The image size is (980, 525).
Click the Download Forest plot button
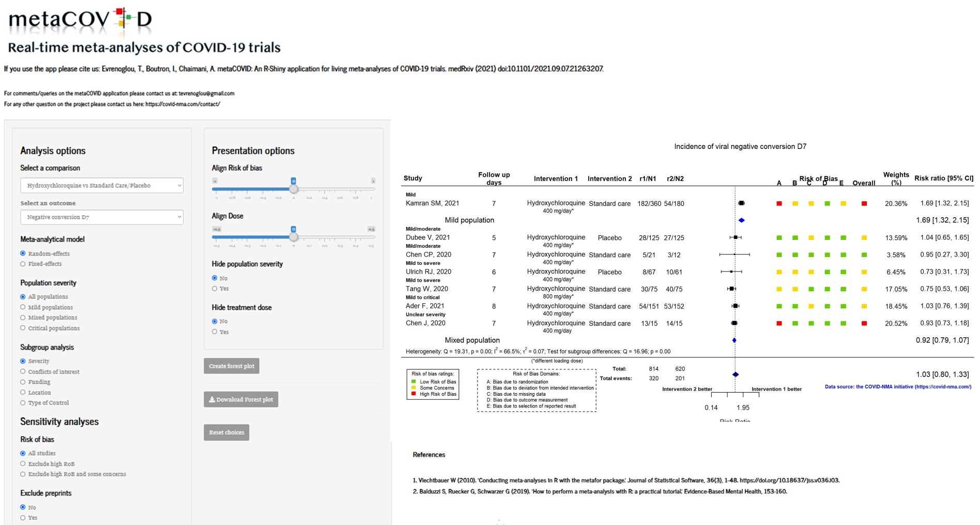241,399
